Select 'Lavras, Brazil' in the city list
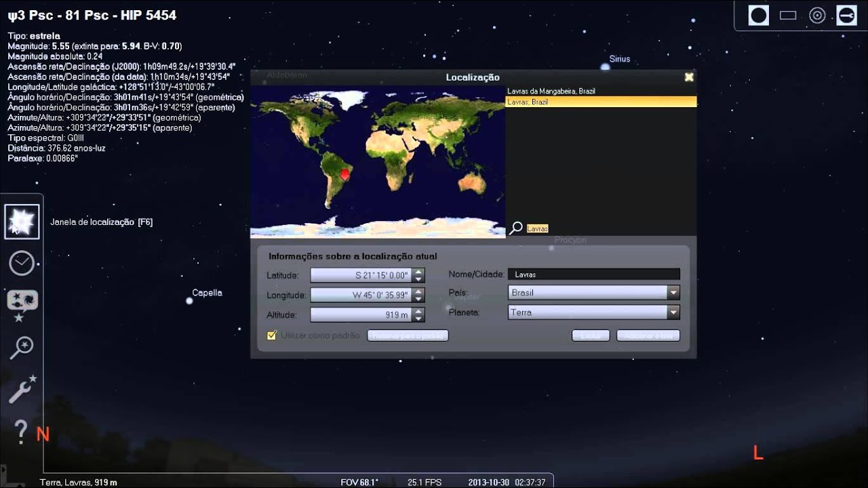Screen dimensions: 868x488 tap(601, 102)
